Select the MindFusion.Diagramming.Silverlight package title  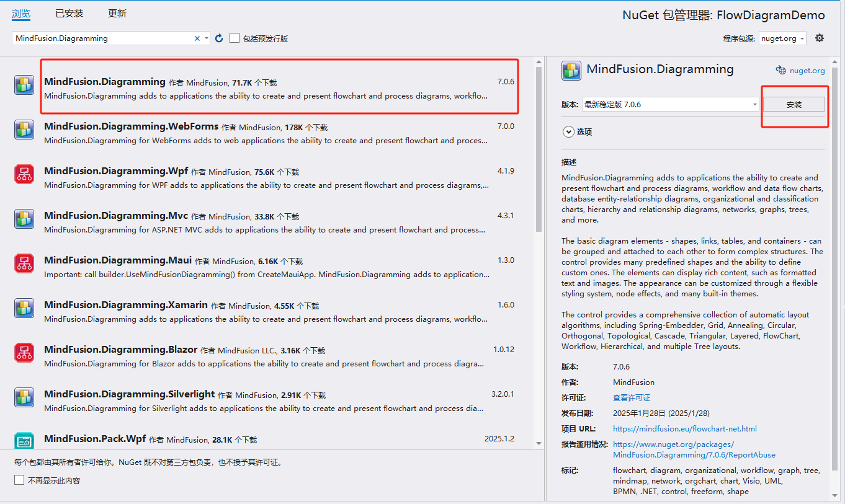pos(129,394)
